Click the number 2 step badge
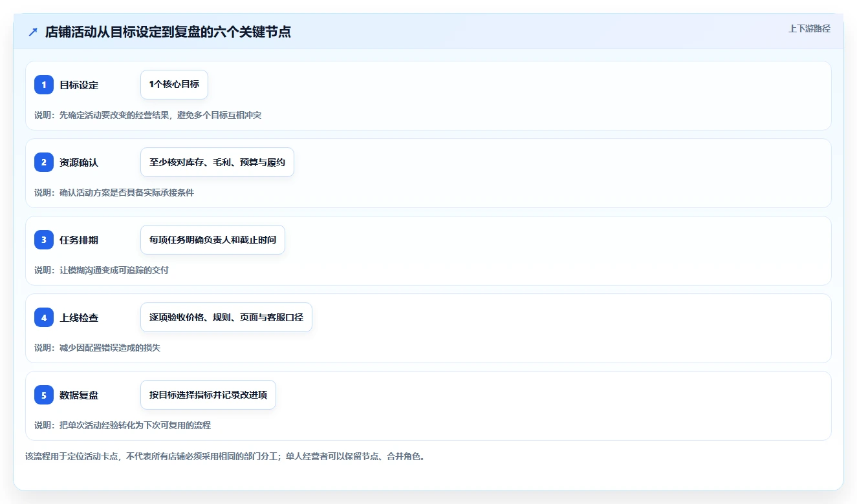 click(44, 162)
